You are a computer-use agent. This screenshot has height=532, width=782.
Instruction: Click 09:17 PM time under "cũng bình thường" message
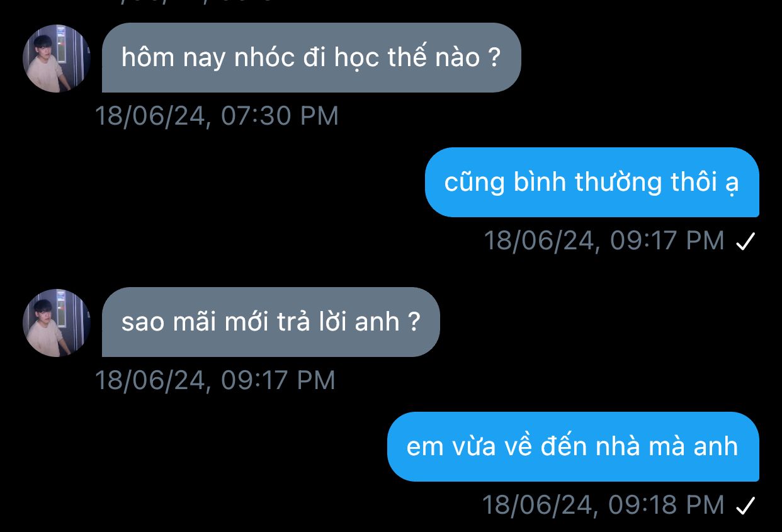click(667, 241)
